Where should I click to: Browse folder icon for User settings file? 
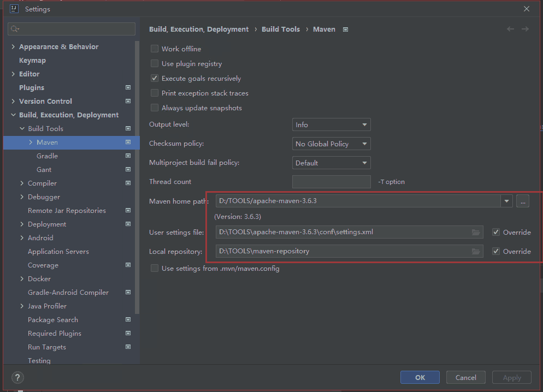476,232
